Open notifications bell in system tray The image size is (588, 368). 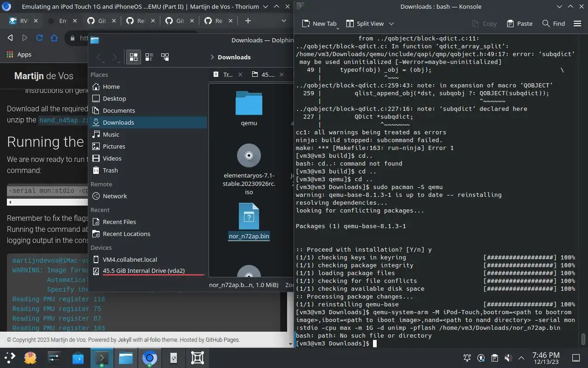click(467, 358)
